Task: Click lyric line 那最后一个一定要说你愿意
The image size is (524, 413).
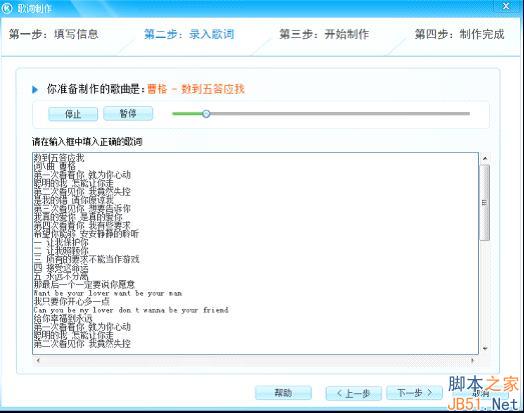Action: (84, 285)
